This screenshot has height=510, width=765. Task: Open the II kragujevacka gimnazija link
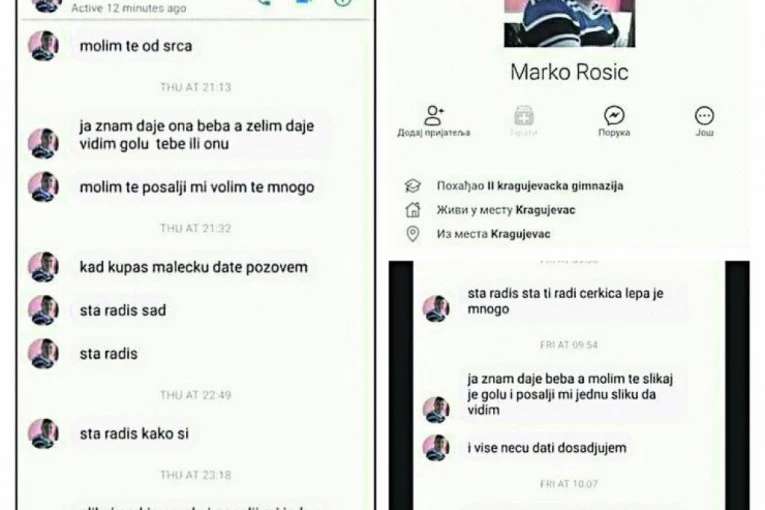pos(555,186)
